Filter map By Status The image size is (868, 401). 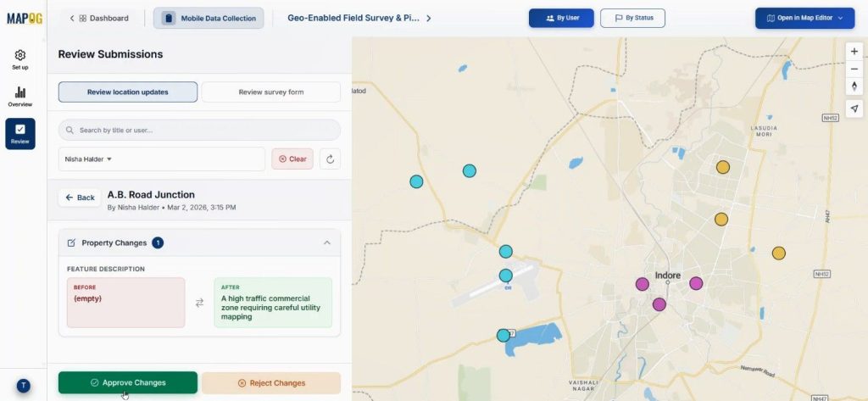click(632, 19)
